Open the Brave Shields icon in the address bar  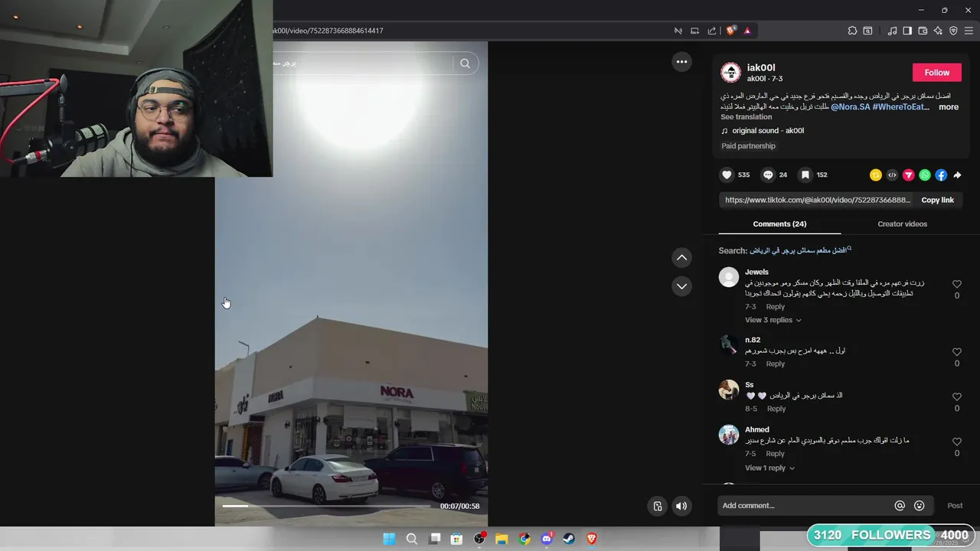730,31
